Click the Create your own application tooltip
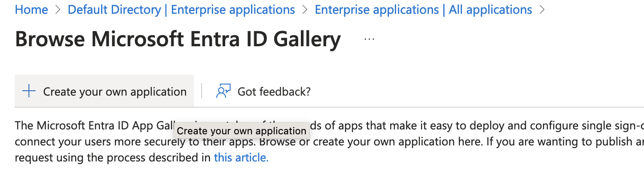 point(242,131)
